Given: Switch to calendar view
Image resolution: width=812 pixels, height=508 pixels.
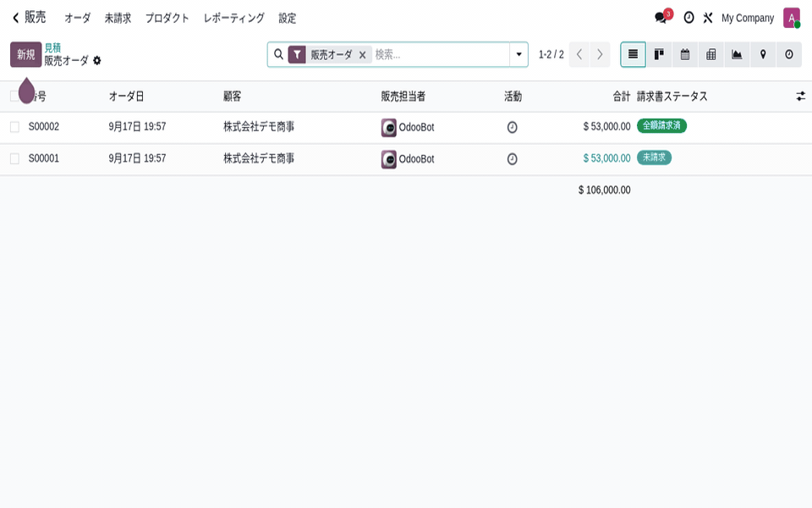Looking at the screenshot, I should pos(684,54).
